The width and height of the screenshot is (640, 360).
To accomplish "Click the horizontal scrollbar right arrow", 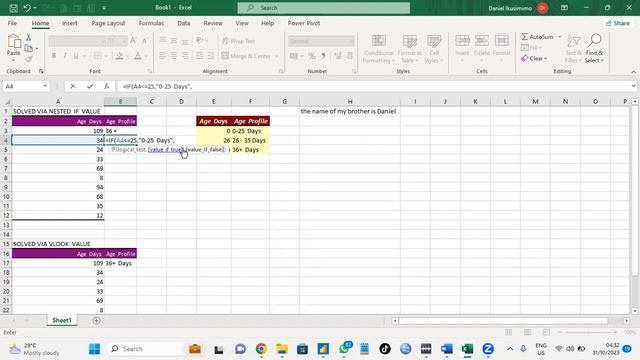I will coord(627,321).
